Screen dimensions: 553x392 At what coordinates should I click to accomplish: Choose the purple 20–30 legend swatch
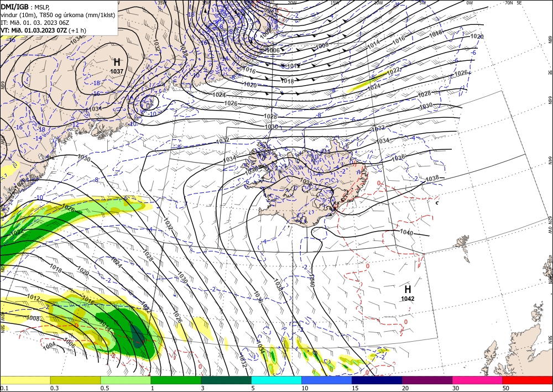[x=427, y=380]
